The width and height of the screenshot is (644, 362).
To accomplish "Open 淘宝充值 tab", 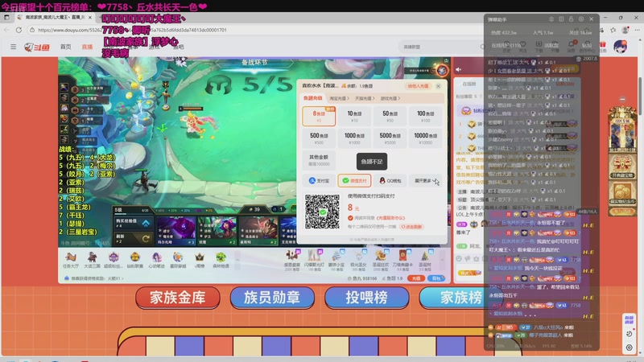I will coord(339,98).
